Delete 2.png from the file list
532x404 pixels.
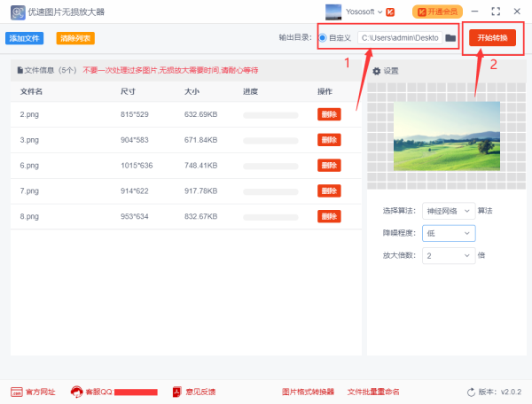[x=329, y=114]
